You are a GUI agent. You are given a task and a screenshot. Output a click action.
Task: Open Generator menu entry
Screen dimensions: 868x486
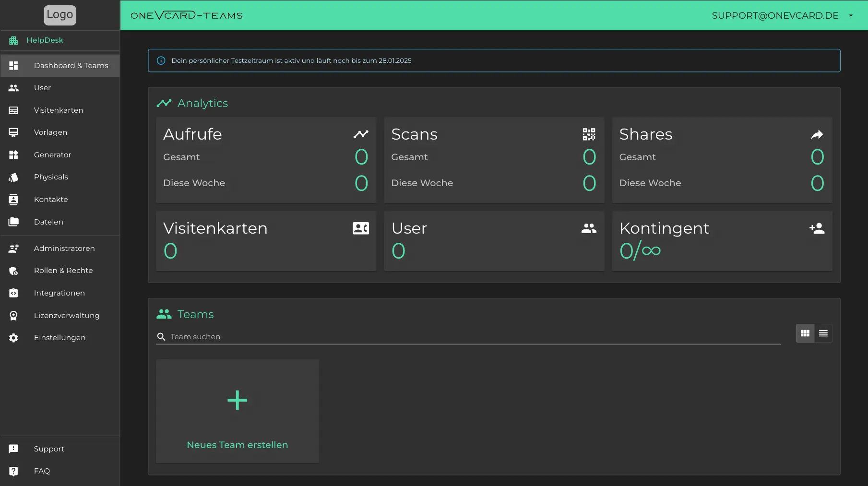(x=60, y=154)
